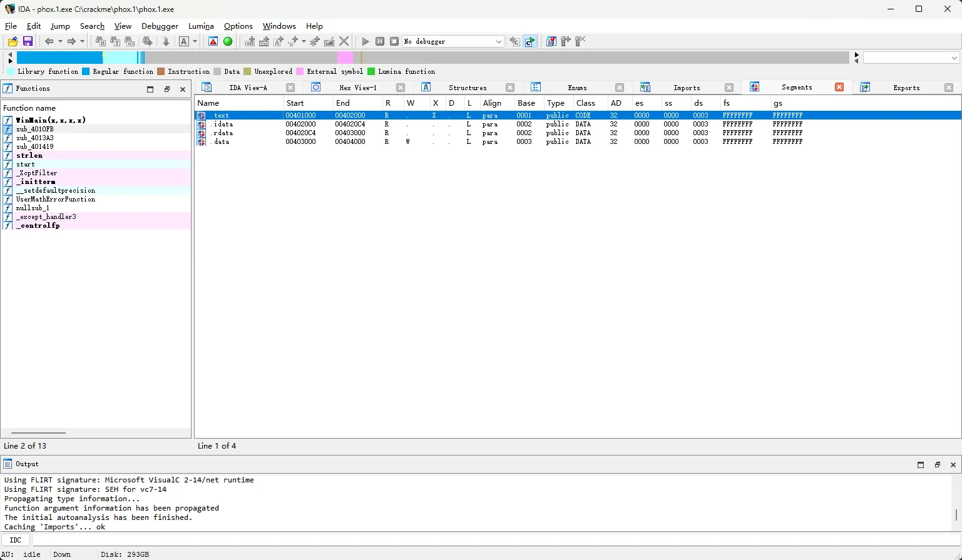Click the search-next binoculars arrow icon
962x560 pixels.
(x=148, y=41)
